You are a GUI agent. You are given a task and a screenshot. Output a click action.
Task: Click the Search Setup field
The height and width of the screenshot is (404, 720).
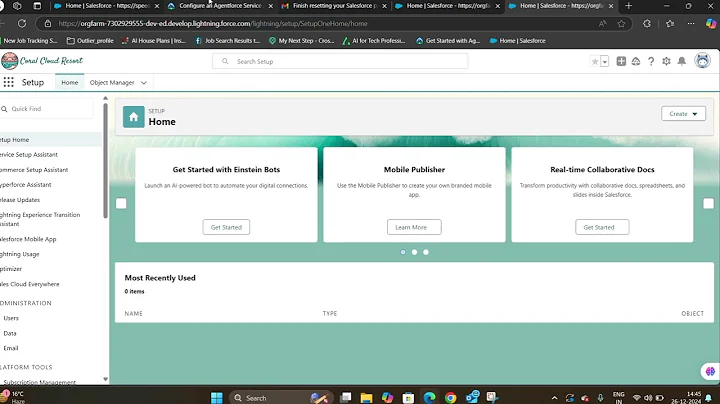(x=340, y=61)
